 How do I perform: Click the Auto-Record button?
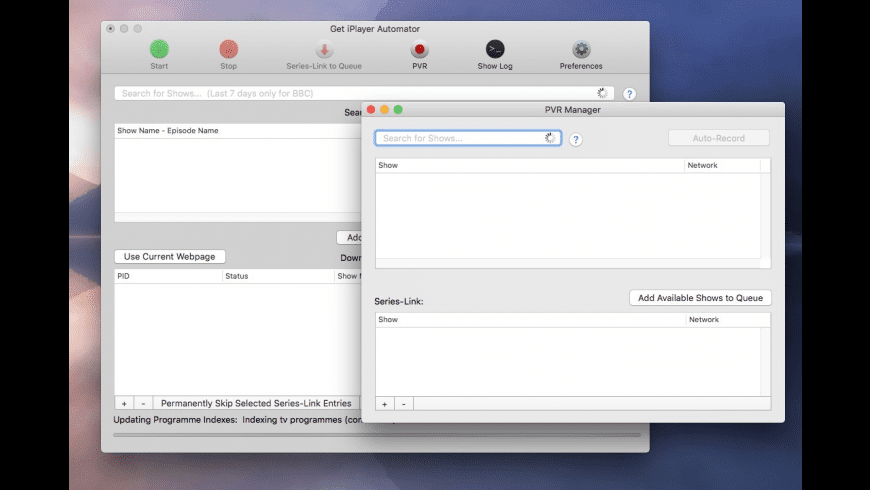[719, 138]
